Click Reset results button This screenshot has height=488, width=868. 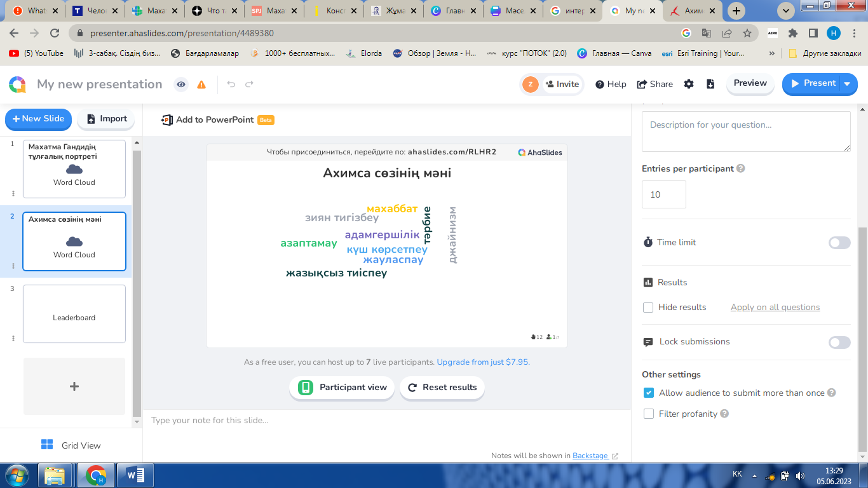[442, 388]
